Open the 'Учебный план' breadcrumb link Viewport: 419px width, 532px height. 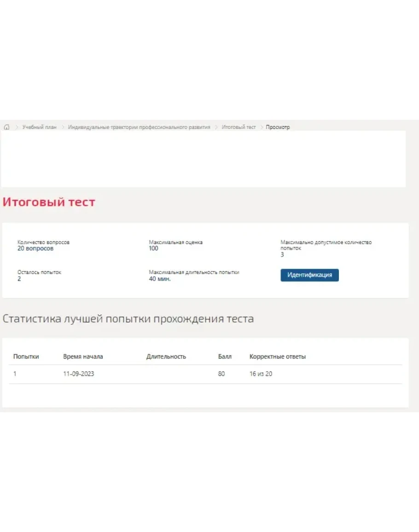click(39, 127)
